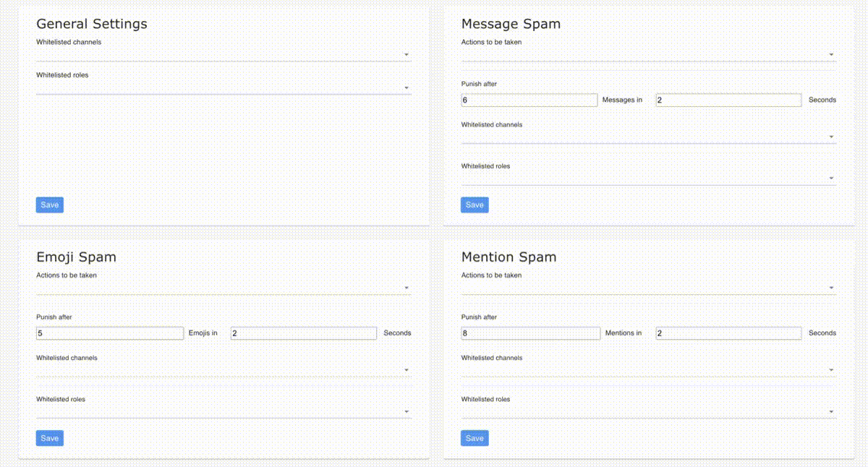Screen dimensions: 868x467
Task: Save the Mention Spam settings
Action: (475, 438)
